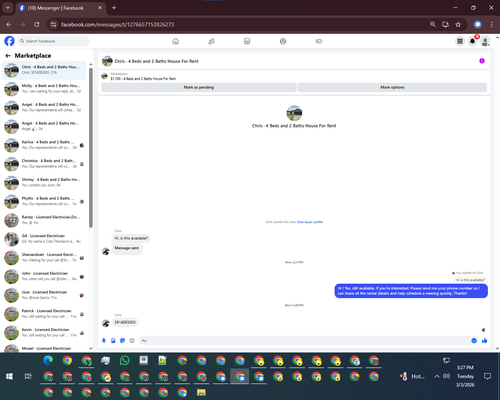Open the account profile avatar menu
Screen dimensions: 500x400
click(x=485, y=41)
